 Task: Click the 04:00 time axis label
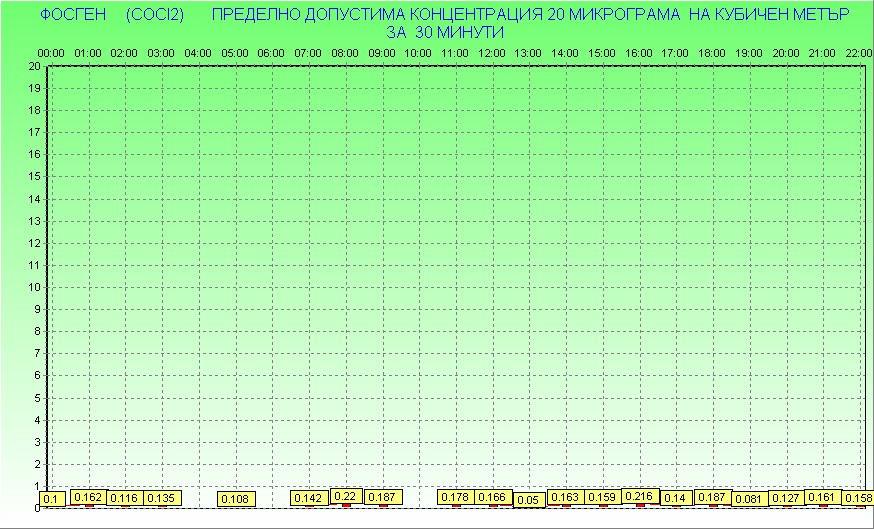click(x=198, y=54)
